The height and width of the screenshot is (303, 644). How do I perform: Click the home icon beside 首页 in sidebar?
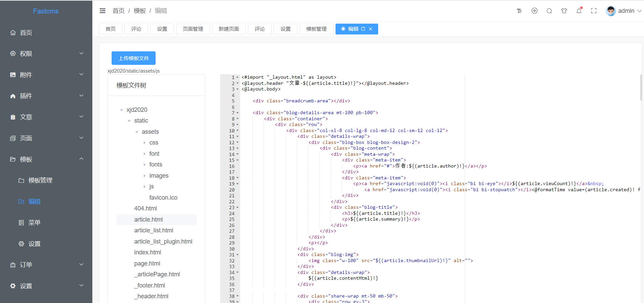click(x=13, y=32)
